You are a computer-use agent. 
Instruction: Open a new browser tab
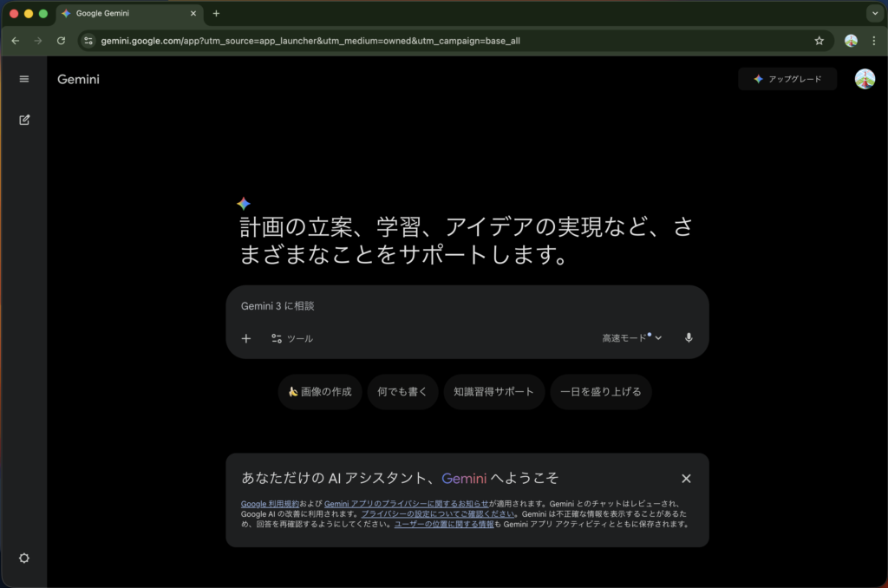[216, 13]
